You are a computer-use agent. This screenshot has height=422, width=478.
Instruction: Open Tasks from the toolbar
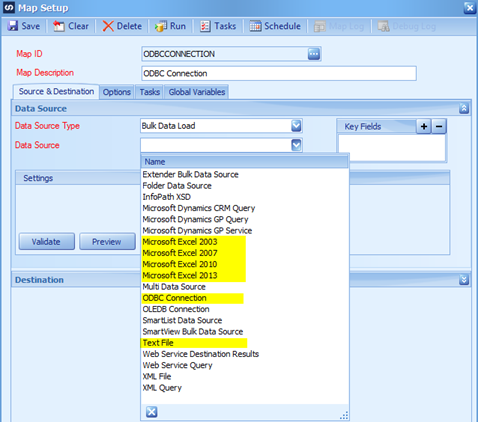[218, 26]
